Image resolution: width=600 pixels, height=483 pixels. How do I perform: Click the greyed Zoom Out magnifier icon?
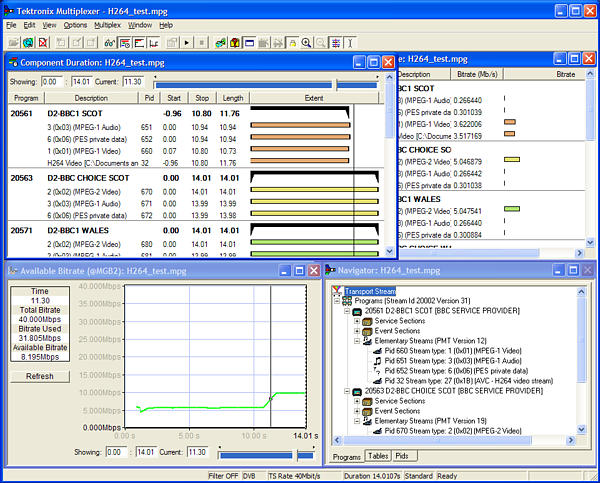point(321,42)
